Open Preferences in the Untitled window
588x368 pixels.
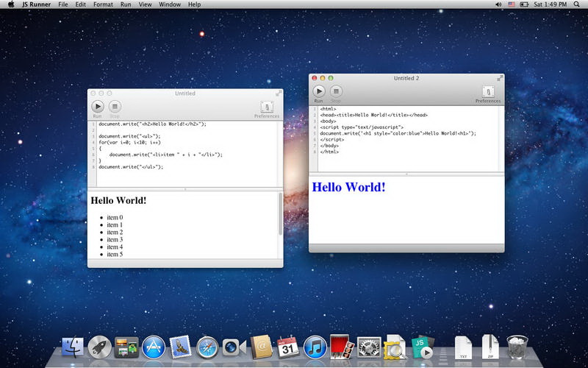point(267,107)
